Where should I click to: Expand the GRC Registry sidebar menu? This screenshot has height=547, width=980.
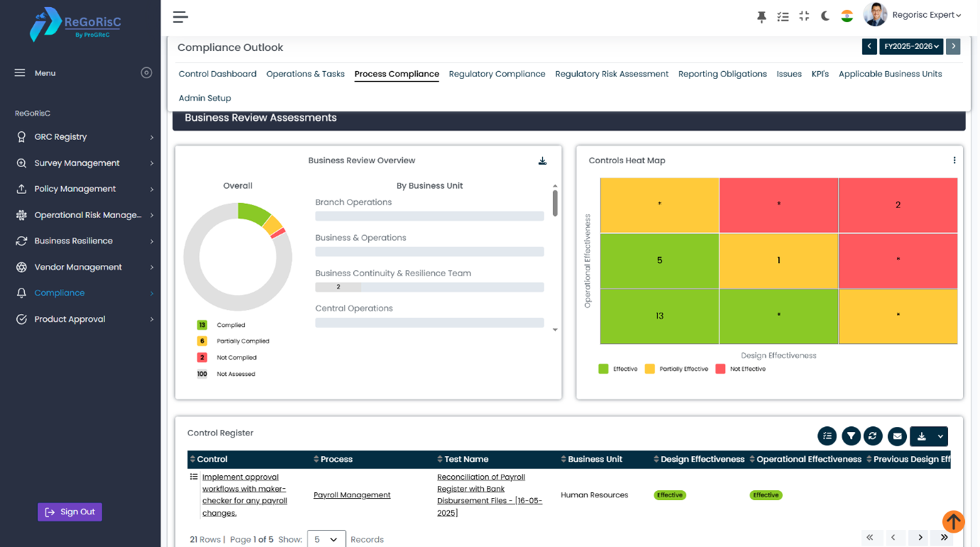point(84,137)
